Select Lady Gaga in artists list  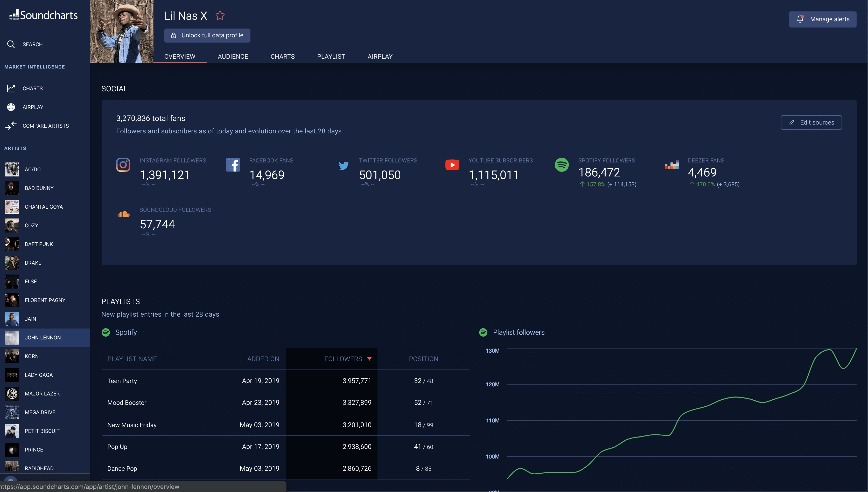point(45,375)
